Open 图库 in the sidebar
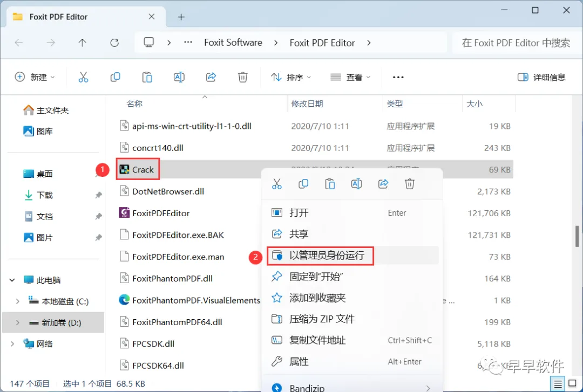This screenshot has height=392, width=583. tap(38, 131)
